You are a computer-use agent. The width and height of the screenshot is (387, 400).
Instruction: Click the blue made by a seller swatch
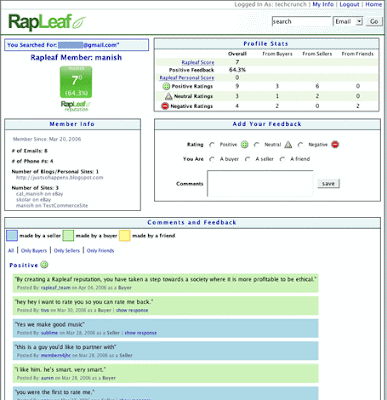coord(12,236)
